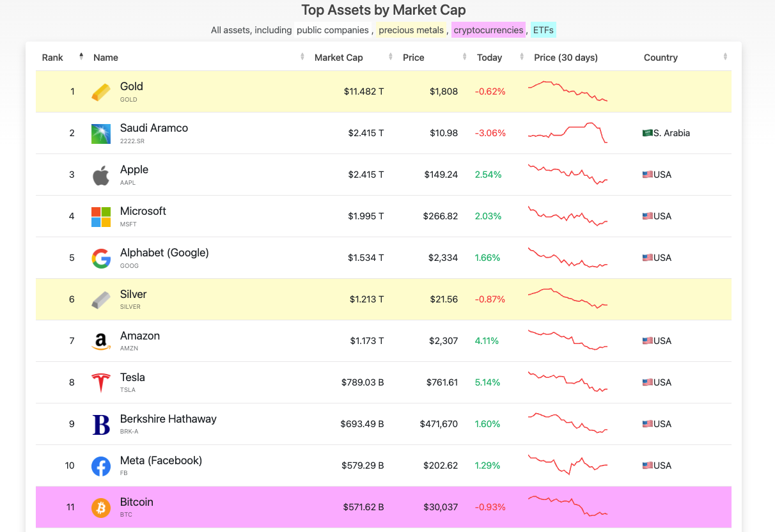Click Alphabet price $2,334

[443, 258]
